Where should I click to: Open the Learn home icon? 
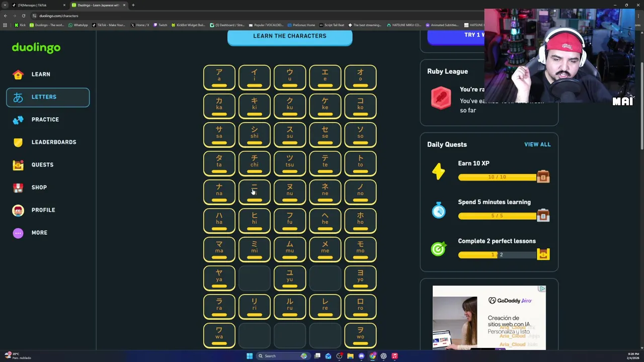[x=18, y=74]
